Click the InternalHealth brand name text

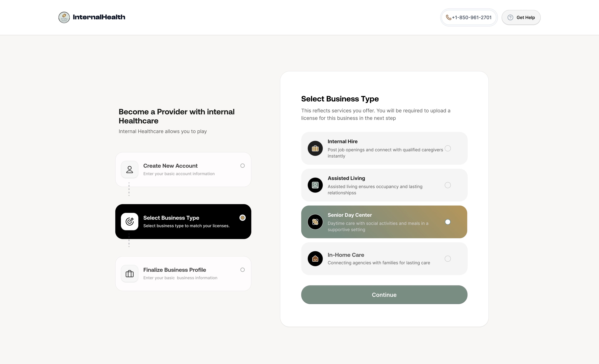[99, 17]
